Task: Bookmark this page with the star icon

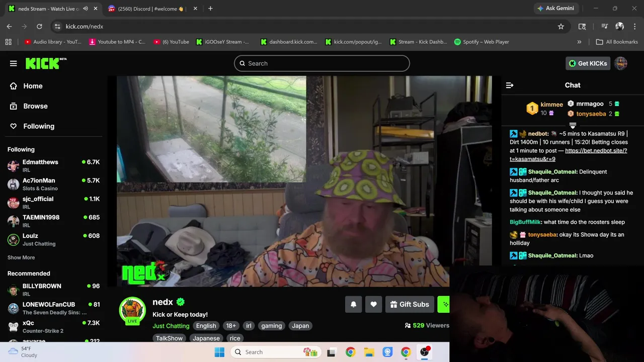Action: (561, 27)
